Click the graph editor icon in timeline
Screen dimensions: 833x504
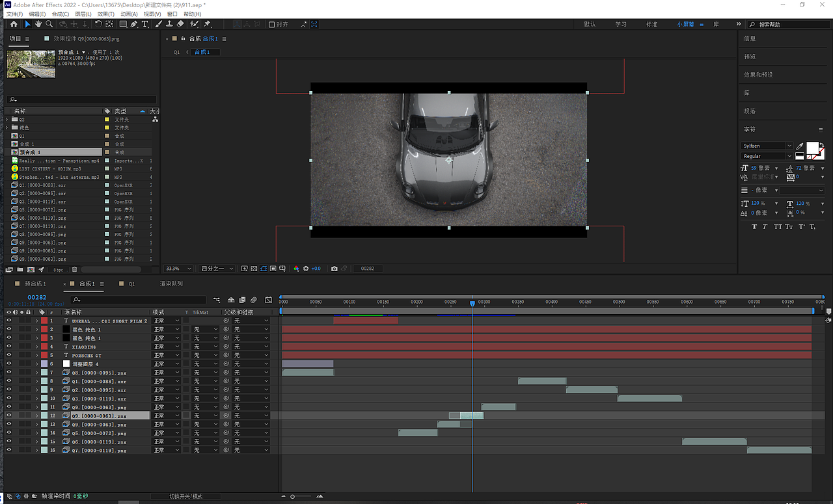[268, 300]
